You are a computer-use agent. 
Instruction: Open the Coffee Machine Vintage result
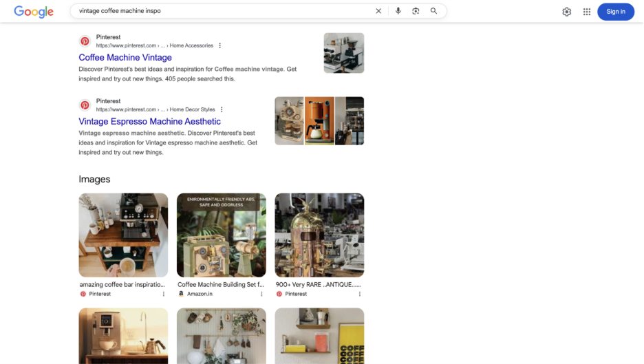pyautogui.click(x=125, y=58)
